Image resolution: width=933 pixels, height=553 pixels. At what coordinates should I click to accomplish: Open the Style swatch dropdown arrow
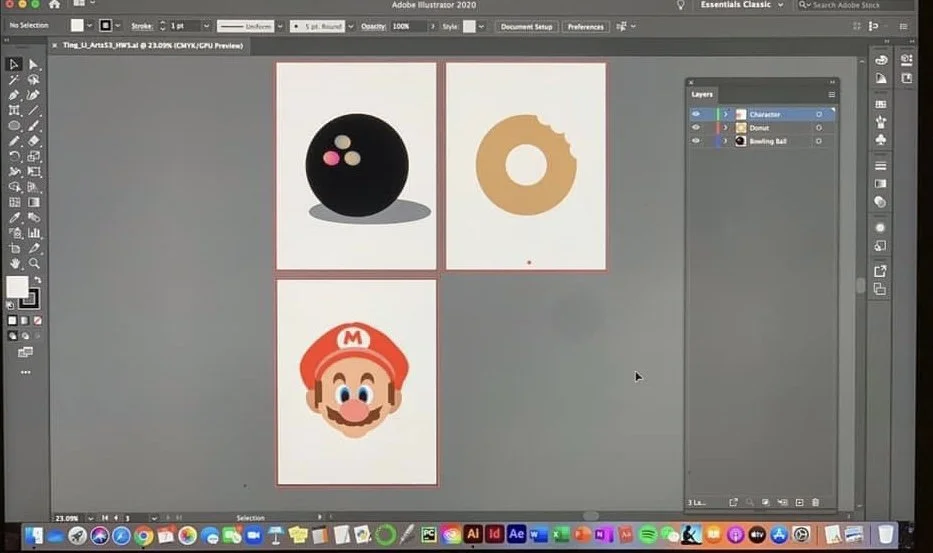tap(481, 26)
